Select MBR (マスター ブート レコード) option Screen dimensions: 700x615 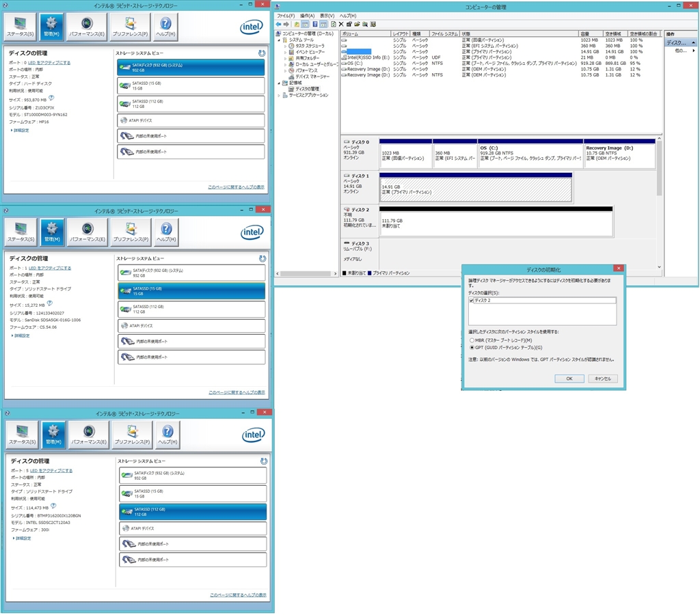[472, 340]
